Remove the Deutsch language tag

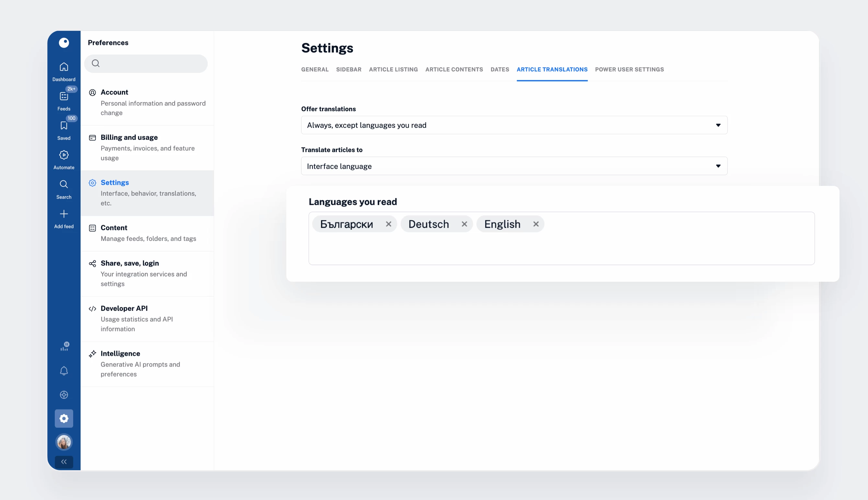click(x=464, y=224)
